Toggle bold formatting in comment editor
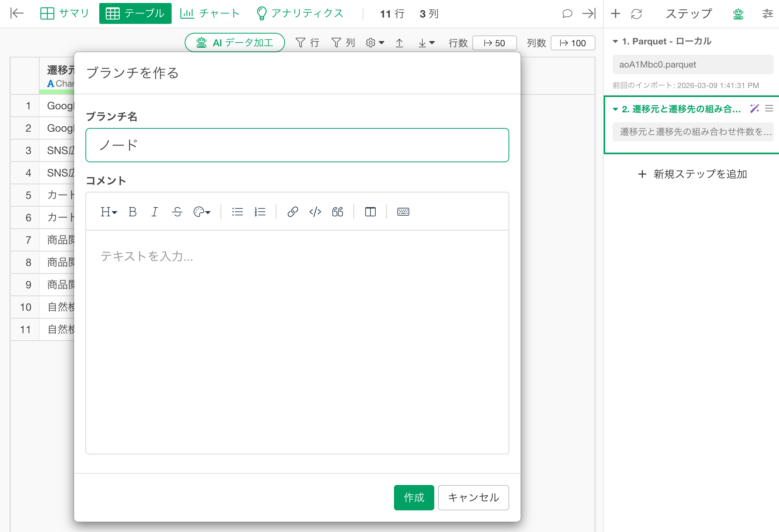This screenshot has height=532, width=779. point(132,212)
